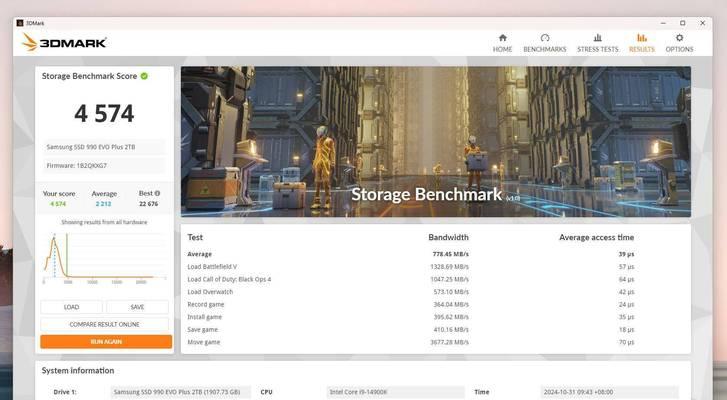The width and height of the screenshot is (727, 400).
Task: Click the Best score value 22 676
Action: click(148, 204)
